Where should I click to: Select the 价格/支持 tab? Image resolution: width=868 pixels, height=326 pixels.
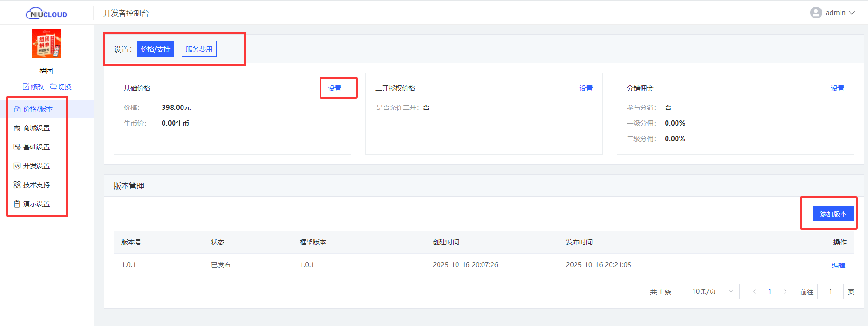click(155, 49)
